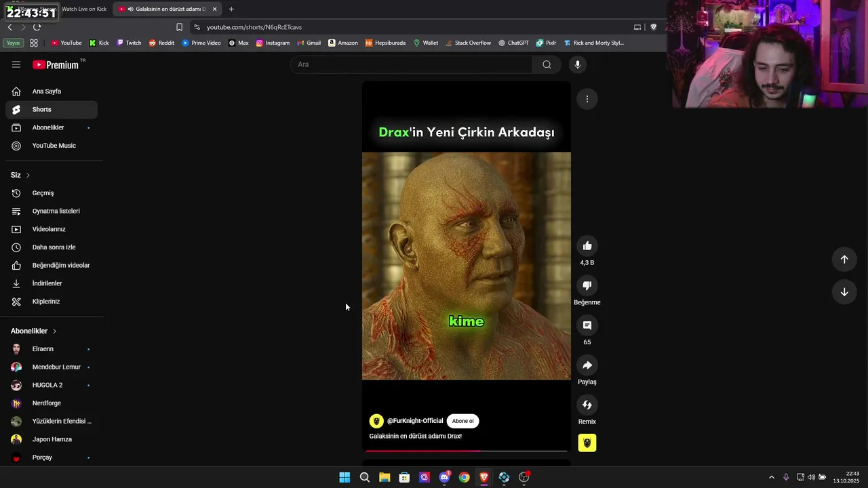Screen dimensions: 868x488
Task: Open the YouTube hamburger guide menu
Action: 16,64
